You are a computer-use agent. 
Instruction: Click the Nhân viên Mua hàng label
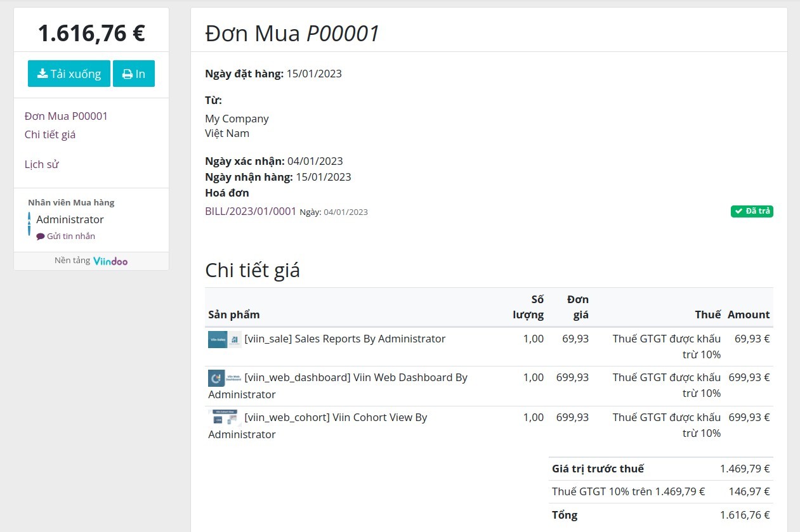pyautogui.click(x=71, y=203)
